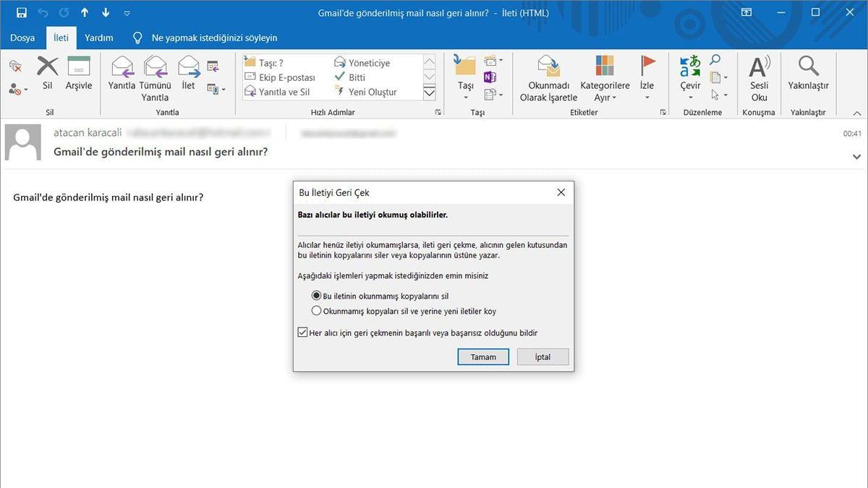Screen dimensions: 868x488
Task: Cancel the recall dialog with İptal
Action: [542, 356]
